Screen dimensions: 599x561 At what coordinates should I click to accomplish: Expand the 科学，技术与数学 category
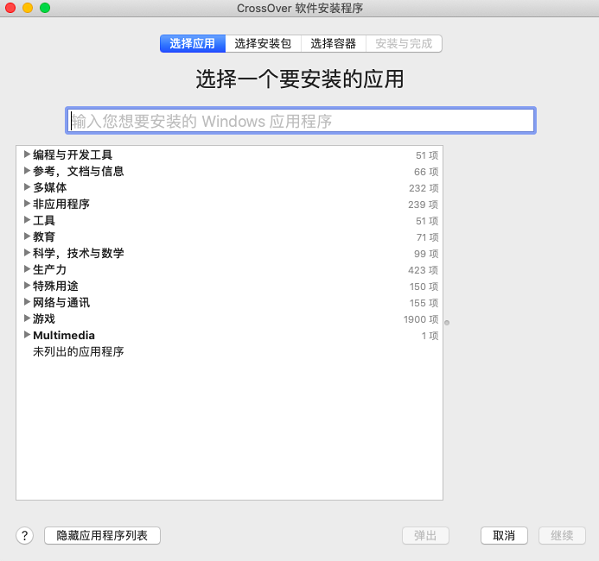point(27,252)
